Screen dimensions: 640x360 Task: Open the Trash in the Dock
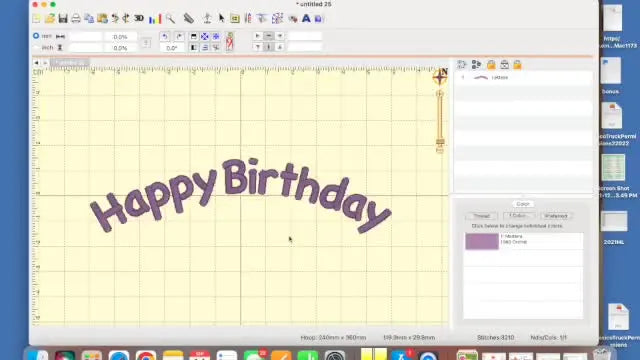tap(601, 353)
